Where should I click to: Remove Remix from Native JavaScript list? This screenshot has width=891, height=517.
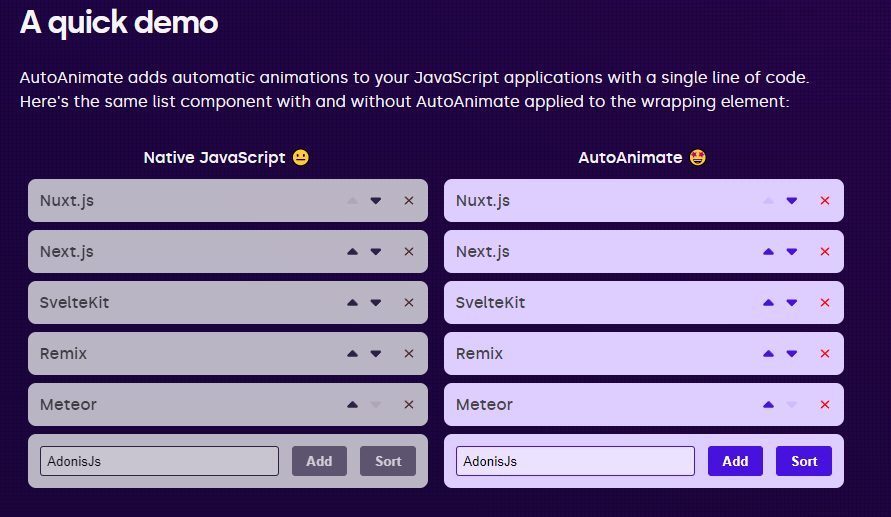point(409,354)
